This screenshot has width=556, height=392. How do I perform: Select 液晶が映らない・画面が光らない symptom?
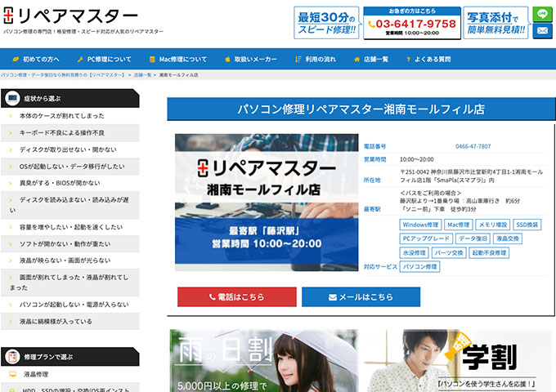pos(69,261)
